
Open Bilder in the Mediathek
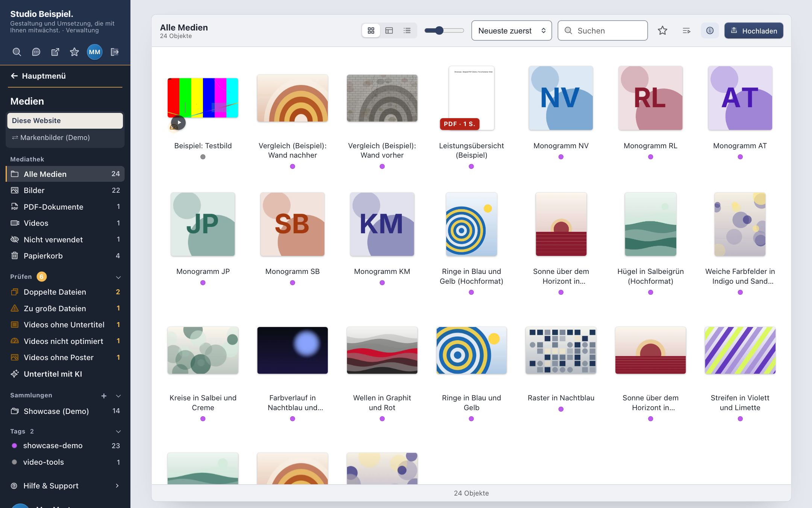click(x=65, y=190)
